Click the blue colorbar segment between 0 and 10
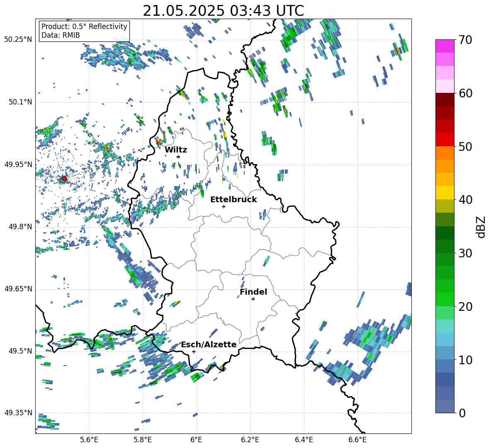This screenshot has width=491, height=448. (x=445, y=379)
